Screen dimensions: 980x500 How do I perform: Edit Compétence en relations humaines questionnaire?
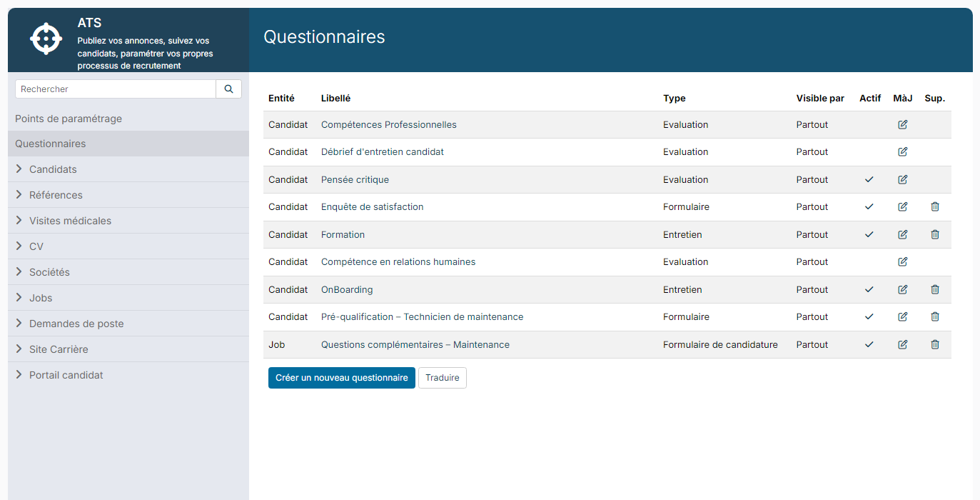coord(903,262)
